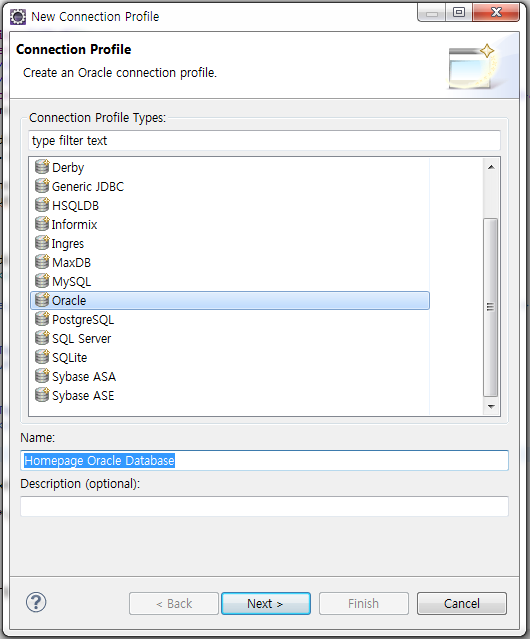
Task: Click the Ingres database icon
Action: pyautogui.click(x=42, y=243)
